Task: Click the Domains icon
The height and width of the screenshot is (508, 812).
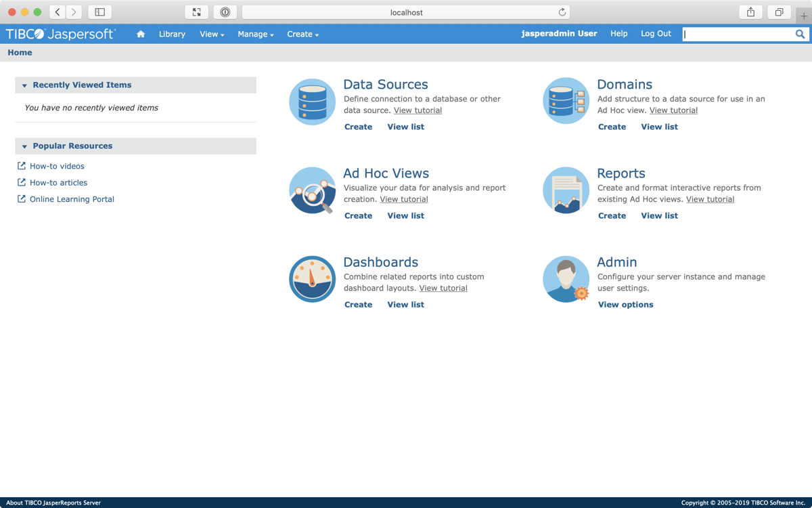Action: click(x=566, y=102)
